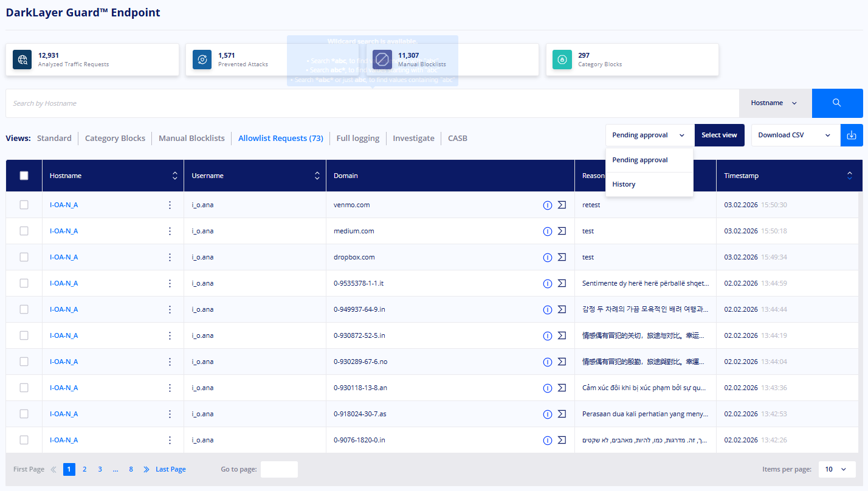Click the download CSV arrow icon

click(x=852, y=135)
